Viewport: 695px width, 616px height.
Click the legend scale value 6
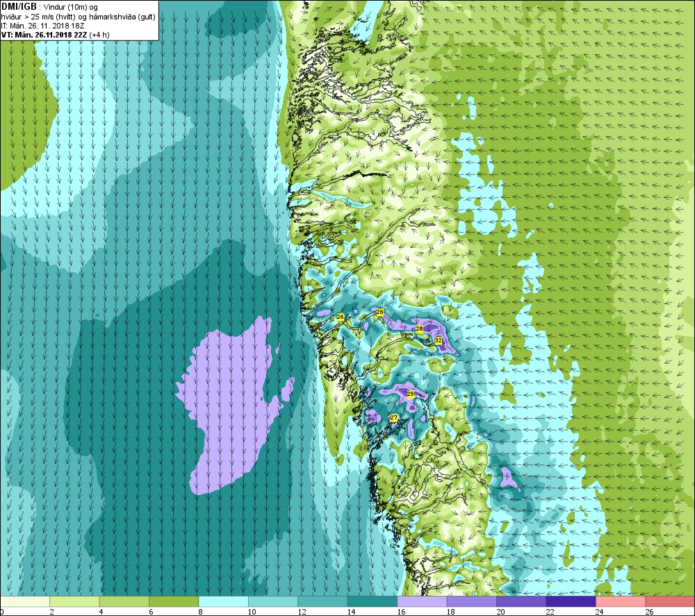point(151,612)
